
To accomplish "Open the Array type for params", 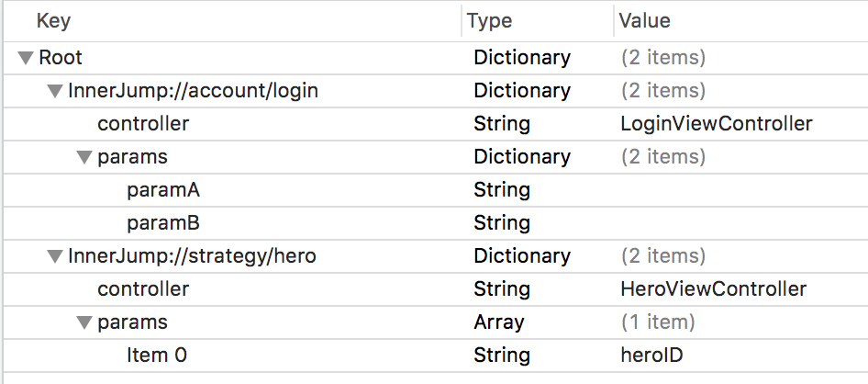I will tap(499, 322).
